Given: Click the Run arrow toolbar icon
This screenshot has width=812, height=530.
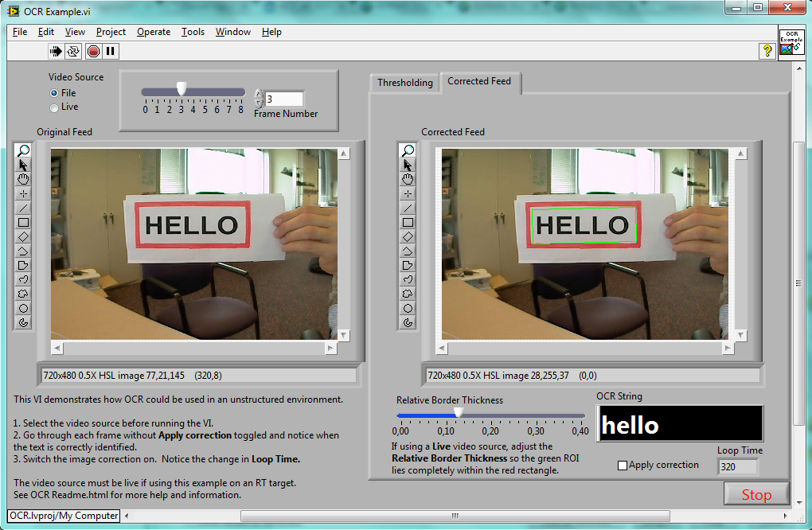Looking at the screenshot, I should [x=56, y=51].
